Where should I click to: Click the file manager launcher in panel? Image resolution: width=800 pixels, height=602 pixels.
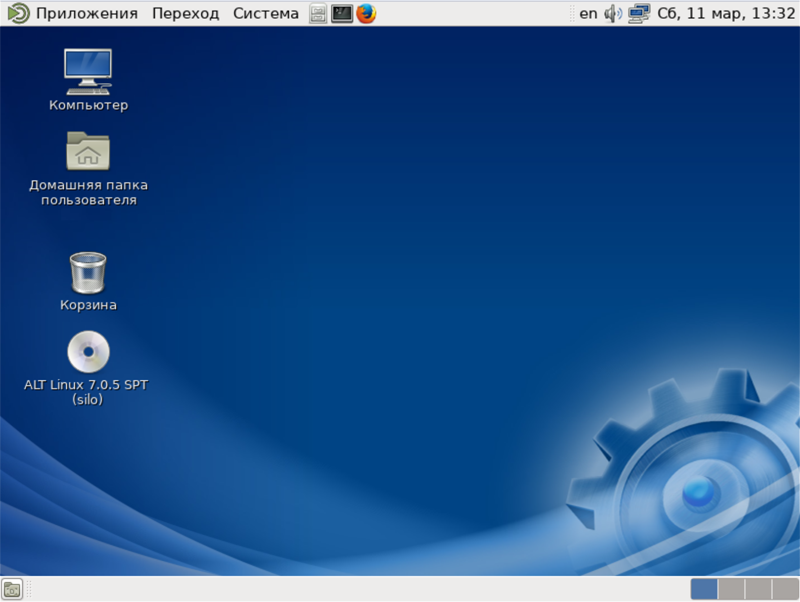[318, 13]
